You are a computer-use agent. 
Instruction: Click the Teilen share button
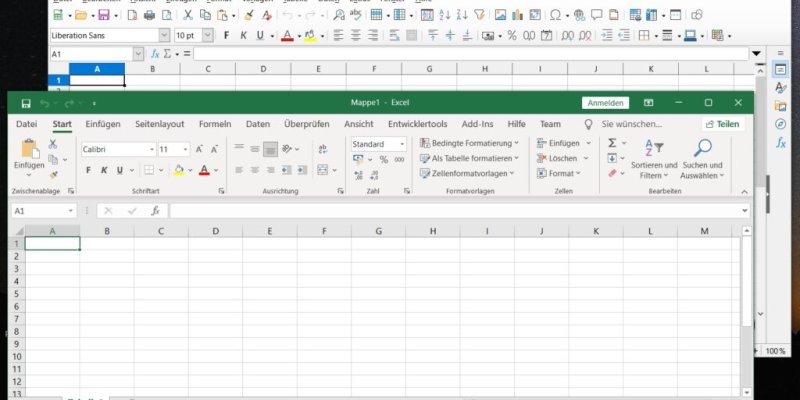click(x=722, y=124)
